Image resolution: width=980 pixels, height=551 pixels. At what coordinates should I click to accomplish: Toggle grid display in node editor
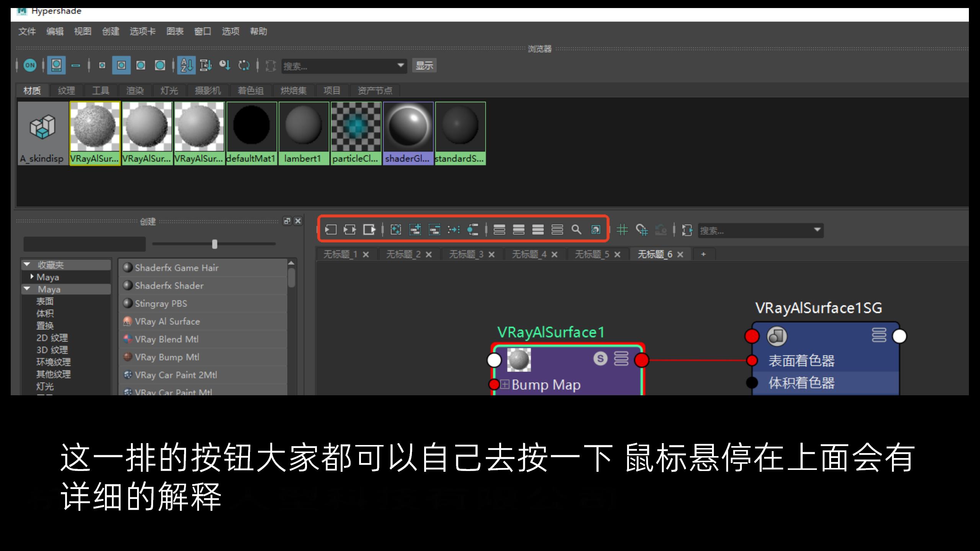click(x=622, y=230)
